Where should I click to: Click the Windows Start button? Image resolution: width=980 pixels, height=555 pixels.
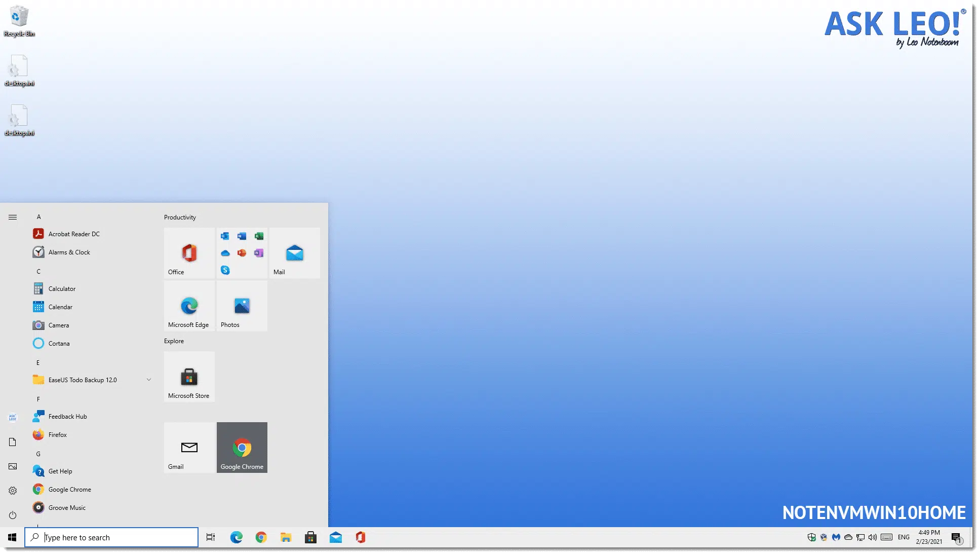[x=12, y=537]
